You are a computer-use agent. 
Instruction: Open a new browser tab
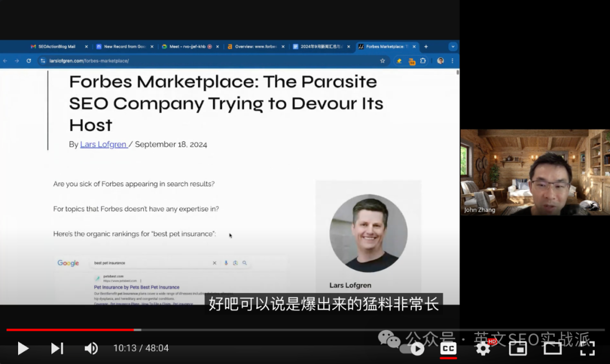coord(426,47)
